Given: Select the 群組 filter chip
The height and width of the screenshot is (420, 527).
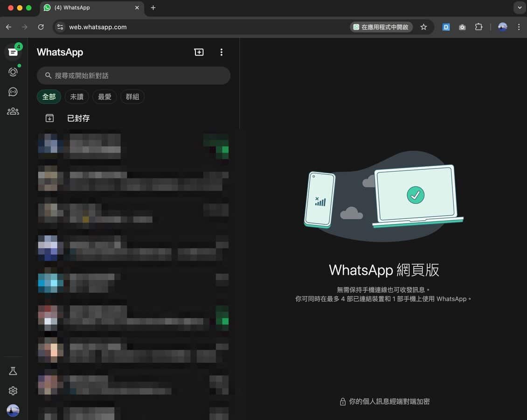Looking at the screenshot, I should click(132, 97).
